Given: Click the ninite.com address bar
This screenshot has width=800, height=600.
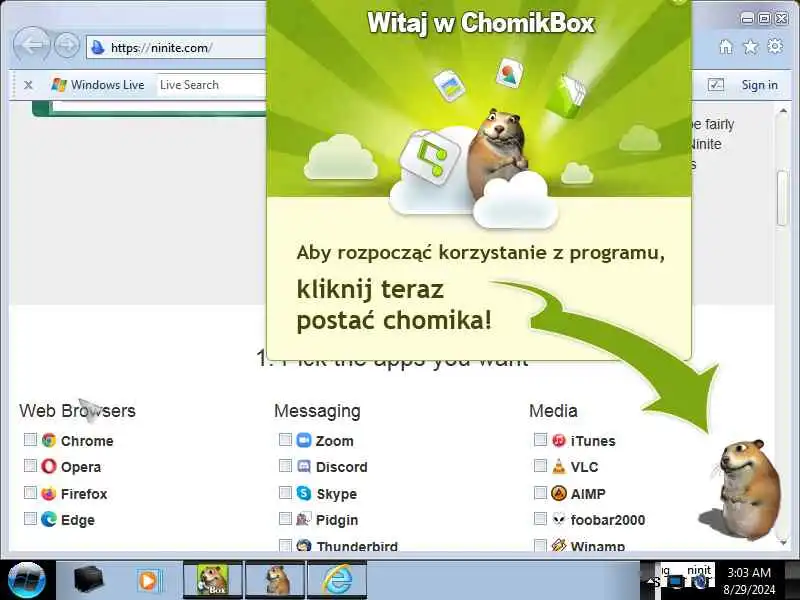Looking at the screenshot, I should click(177, 48).
